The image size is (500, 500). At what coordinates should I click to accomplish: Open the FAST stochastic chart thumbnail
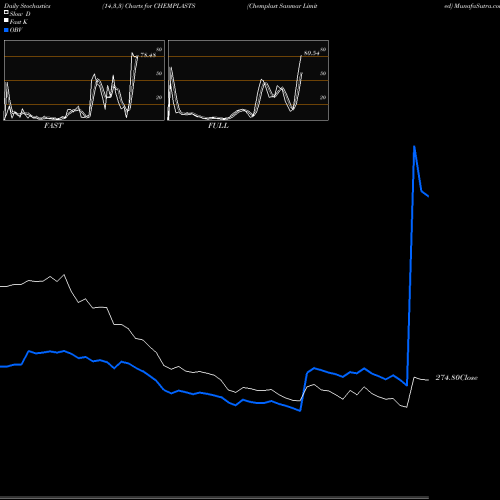(x=84, y=80)
